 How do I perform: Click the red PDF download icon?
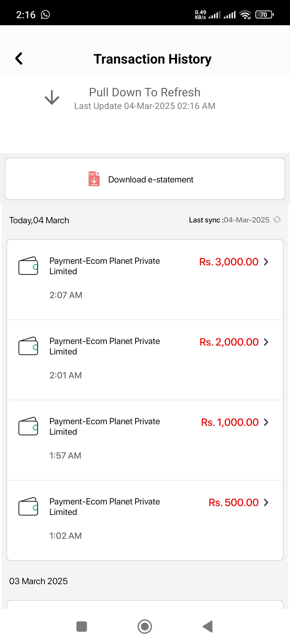[94, 179]
